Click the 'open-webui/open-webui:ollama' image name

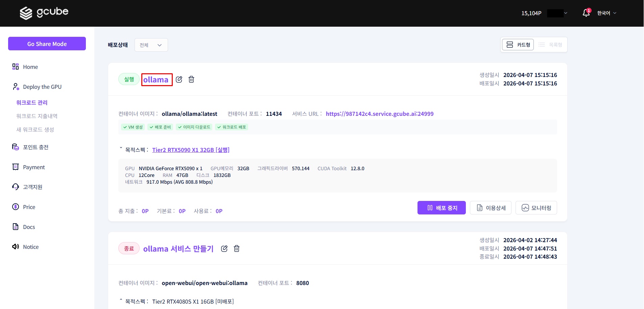point(205,283)
